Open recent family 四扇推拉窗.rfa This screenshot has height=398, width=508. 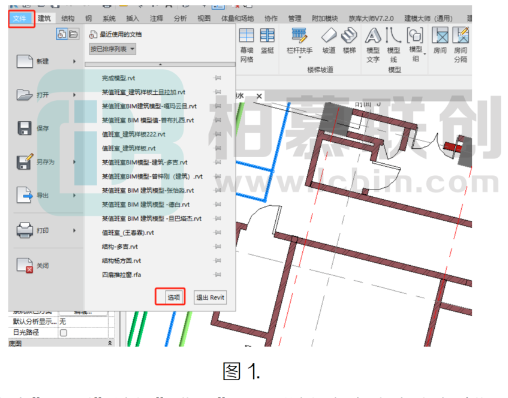(121, 274)
